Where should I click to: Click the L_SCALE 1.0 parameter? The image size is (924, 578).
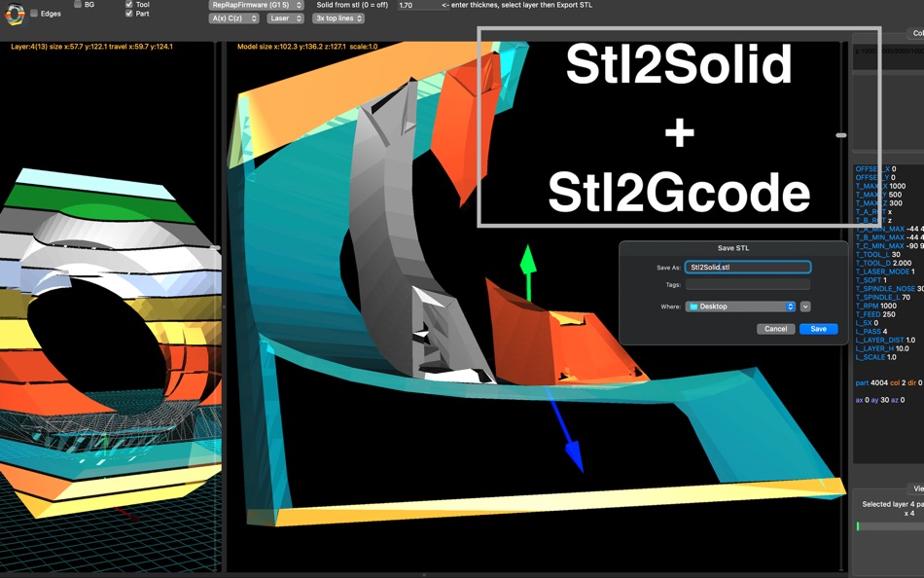pos(875,357)
